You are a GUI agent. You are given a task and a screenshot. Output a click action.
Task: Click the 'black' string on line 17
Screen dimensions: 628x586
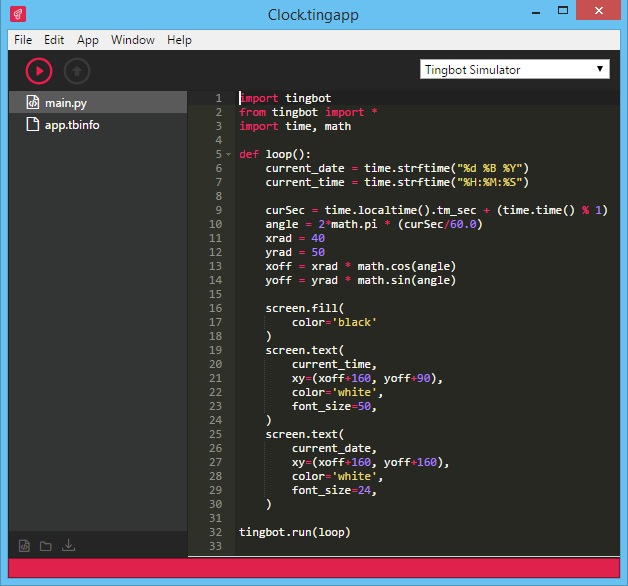(354, 322)
